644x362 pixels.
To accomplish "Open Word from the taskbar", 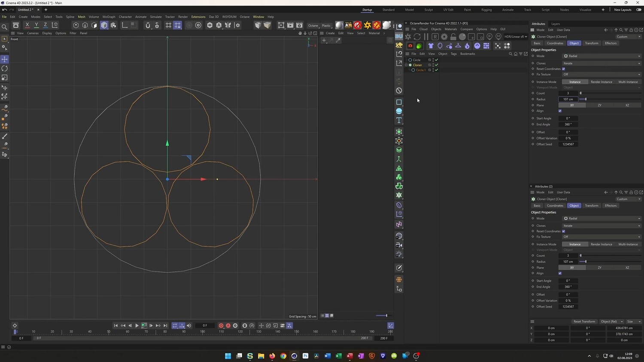I will [x=328, y=356].
